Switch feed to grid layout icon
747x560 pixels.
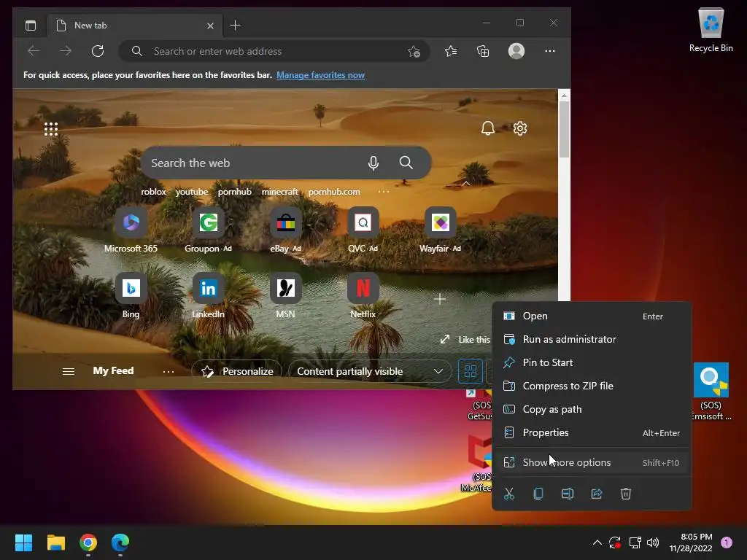pyautogui.click(x=471, y=371)
